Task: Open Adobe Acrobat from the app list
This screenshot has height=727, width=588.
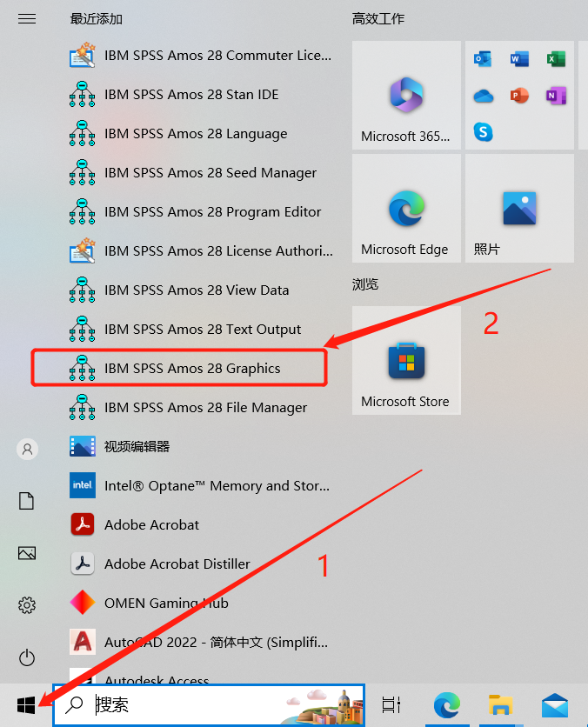Action: click(151, 525)
